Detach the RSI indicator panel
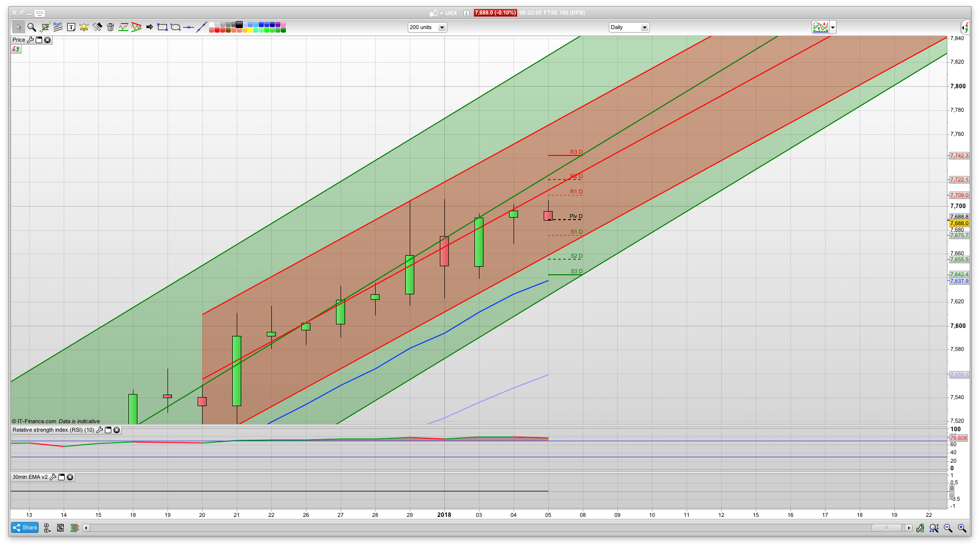 pos(108,430)
